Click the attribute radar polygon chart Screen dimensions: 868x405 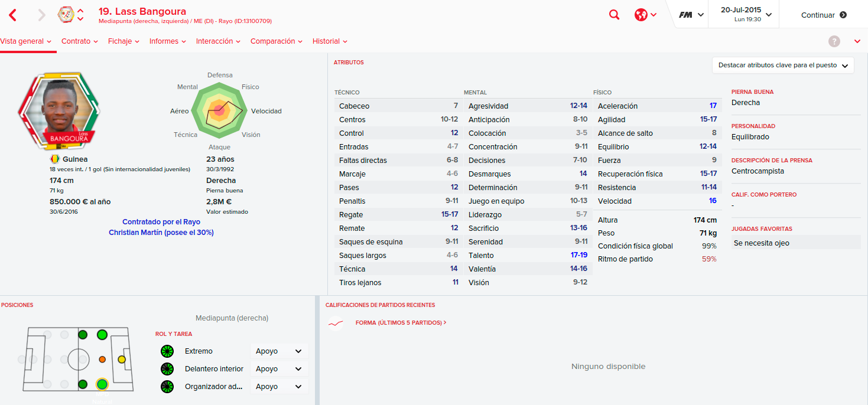point(219,110)
